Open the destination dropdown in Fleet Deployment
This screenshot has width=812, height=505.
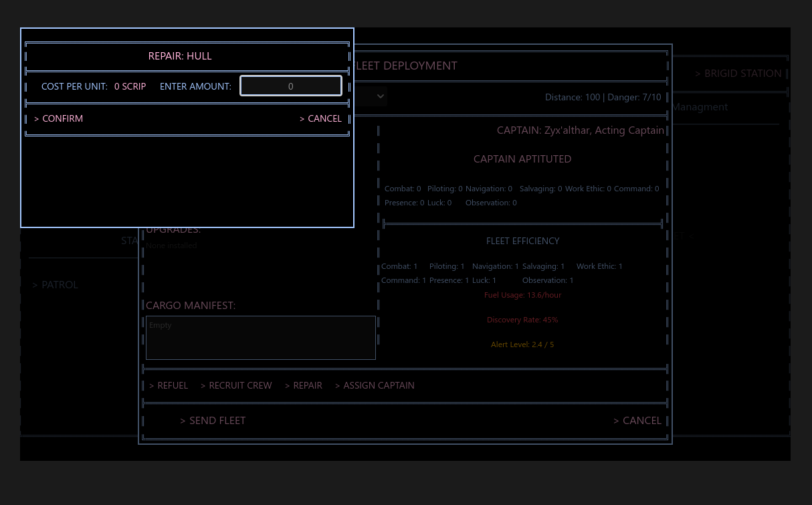(x=371, y=96)
